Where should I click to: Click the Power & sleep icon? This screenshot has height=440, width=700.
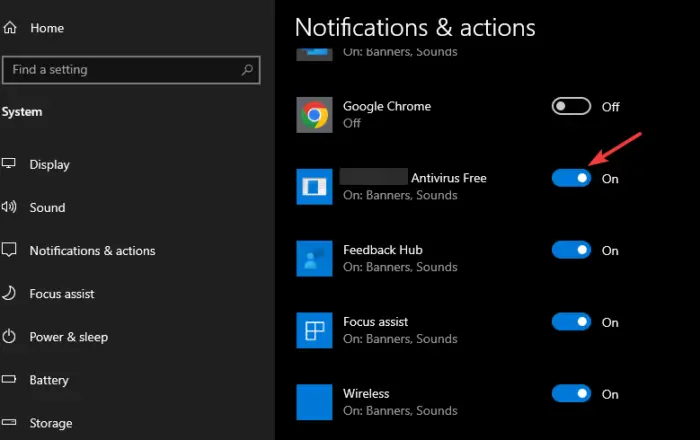9,336
